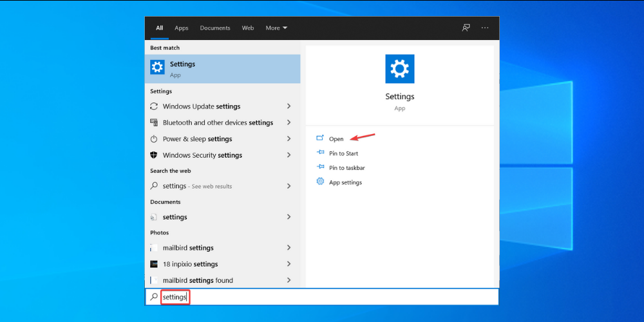Expand the web results chevron for settings

pyautogui.click(x=289, y=186)
